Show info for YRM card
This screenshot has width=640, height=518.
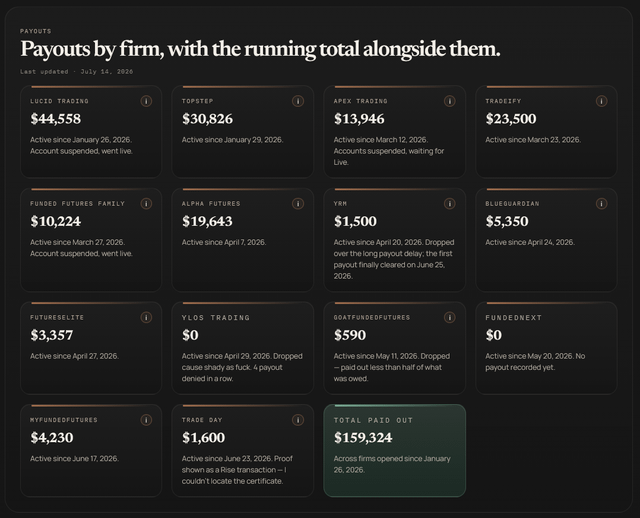tap(450, 203)
